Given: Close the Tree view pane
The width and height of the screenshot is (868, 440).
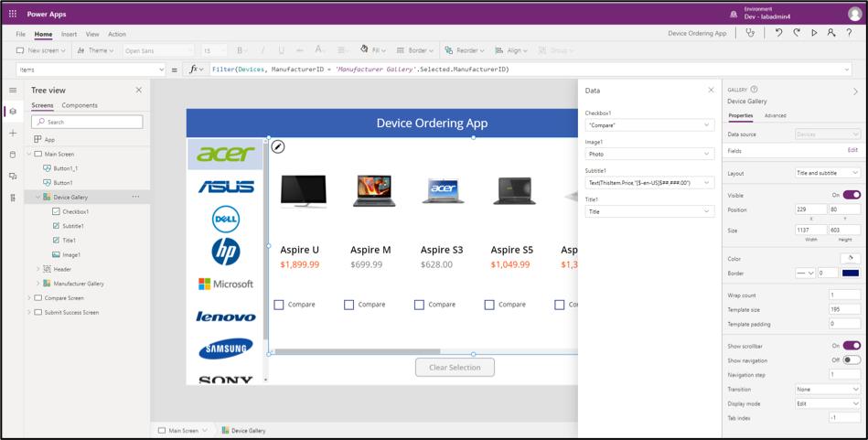Looking at the screenshot, I should (x=139, y=91).
